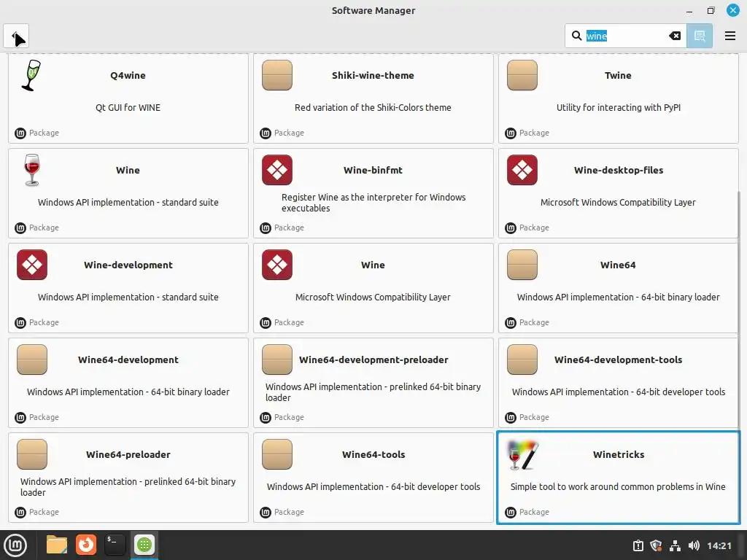Click the Twine package box icon
The width and height of the screenshot is (747, 560).
click(x=522, y=75)
